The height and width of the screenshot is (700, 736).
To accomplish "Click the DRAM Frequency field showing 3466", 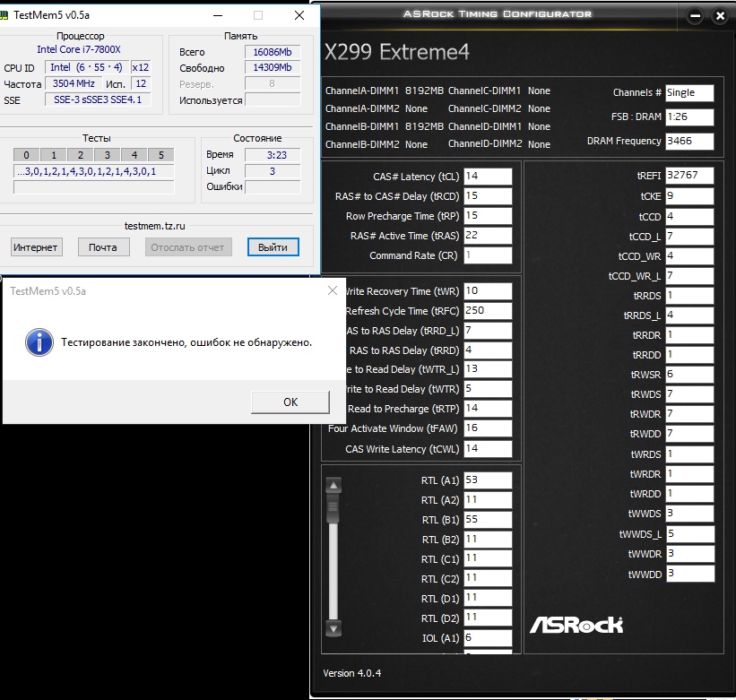I will [x=689, y=142].
